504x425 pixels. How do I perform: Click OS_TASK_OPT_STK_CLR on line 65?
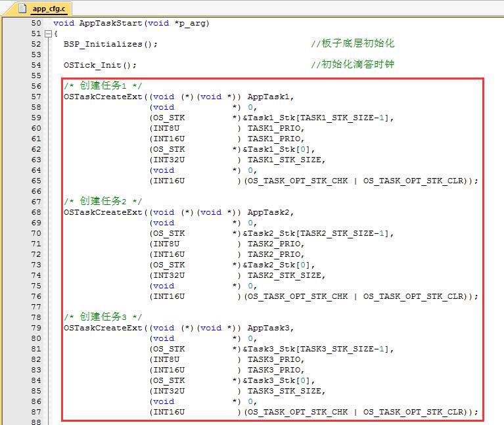413,181
